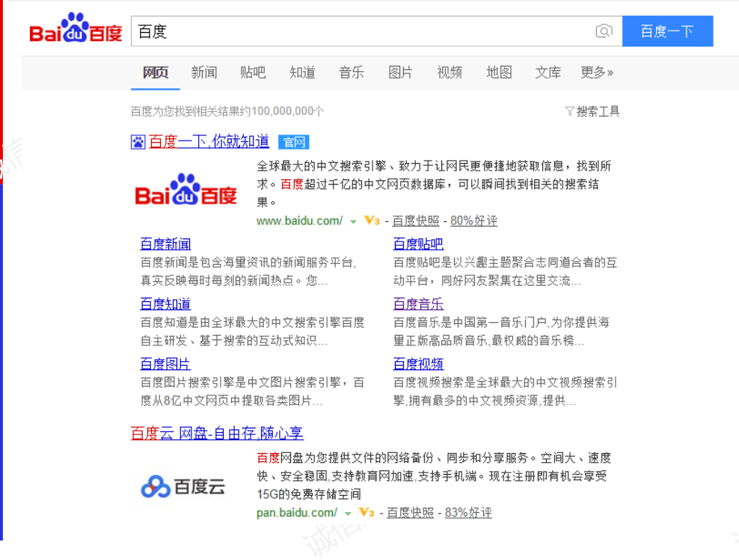This screenshot has width=739, height=560.
Task: Open the 文库 tab
Action: (548, 73)
